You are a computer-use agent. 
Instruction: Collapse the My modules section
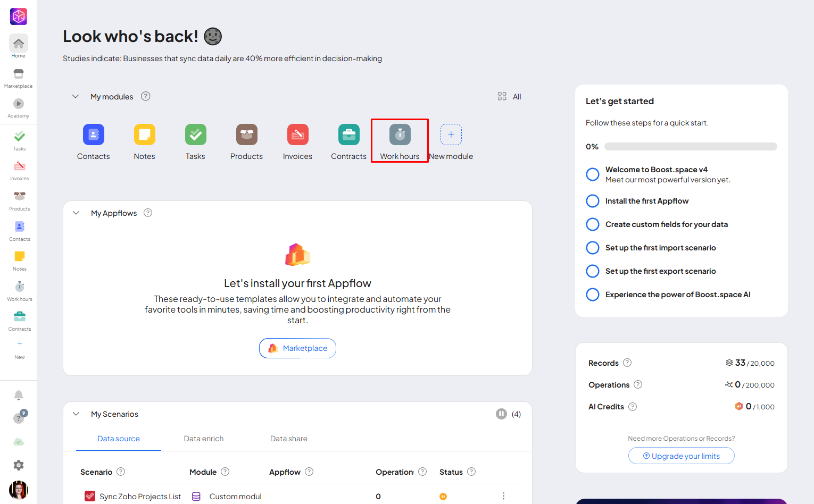(x=76, y=97)
